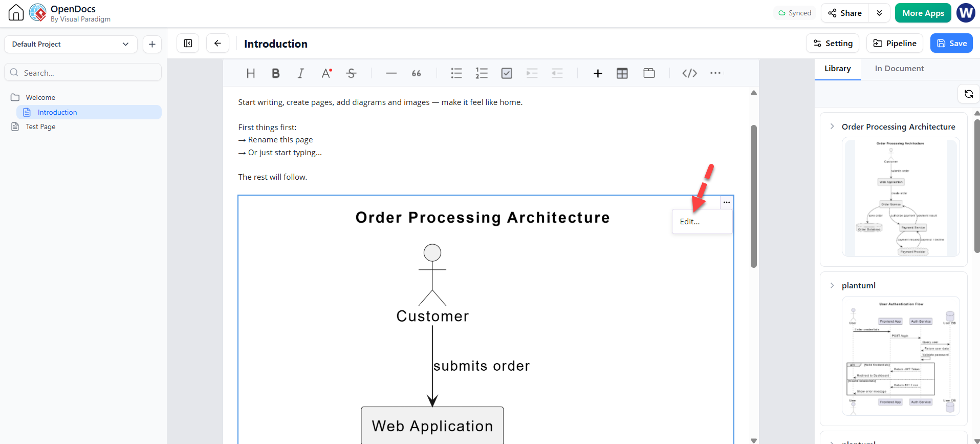Add a new item with plus button
Image resolution: width=980 pixels, height=444 pixels.
click(152, 44)
